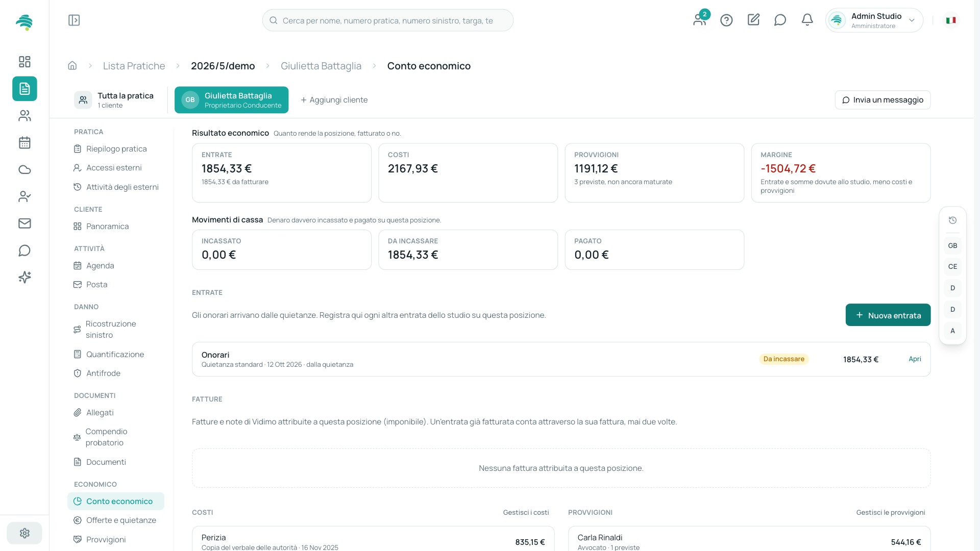Screen dimensions: 980x551
Task: Open settings gear at sidebar bottom
Action: [x=24, y=533]
